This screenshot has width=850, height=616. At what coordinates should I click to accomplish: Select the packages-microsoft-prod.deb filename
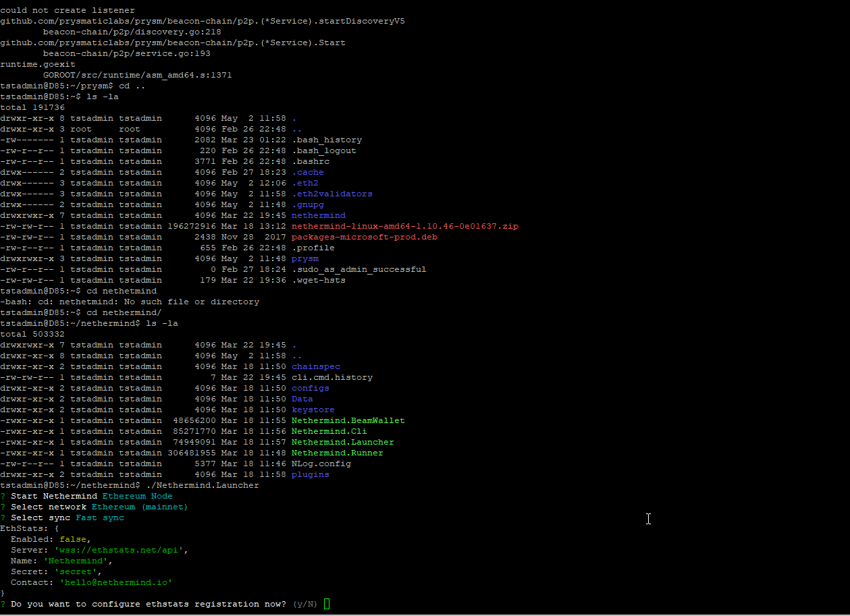pos(365,237)
